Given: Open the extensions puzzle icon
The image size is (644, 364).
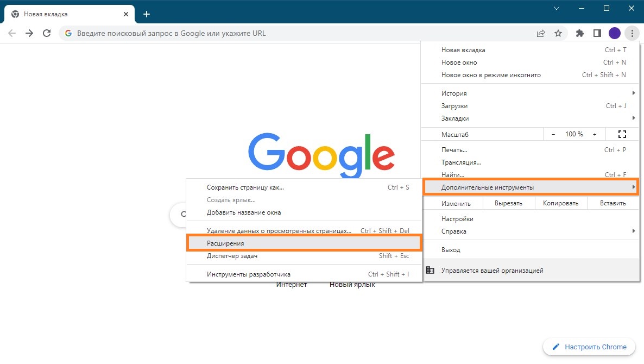Looking at the screenshot, I should [579, 33].
